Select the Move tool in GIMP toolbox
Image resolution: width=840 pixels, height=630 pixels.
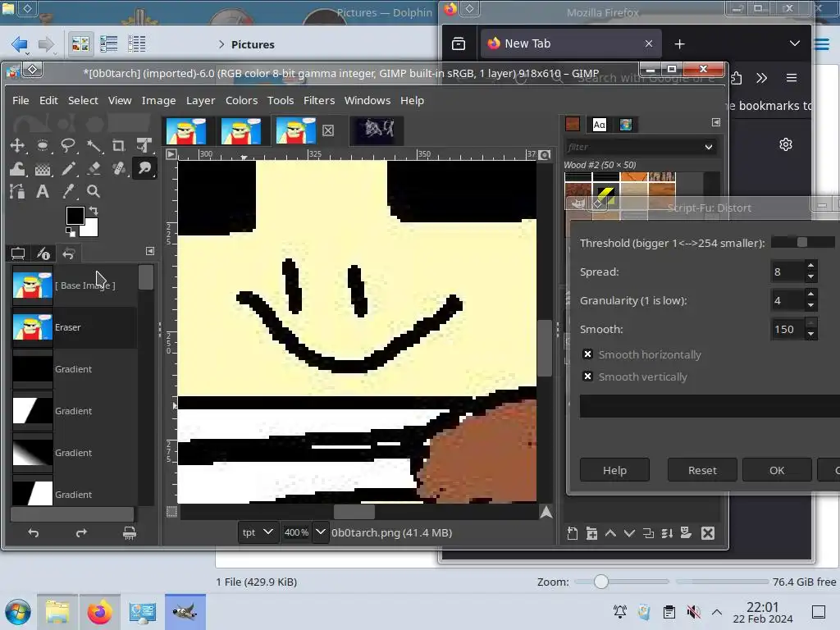(x=17, y=145)
